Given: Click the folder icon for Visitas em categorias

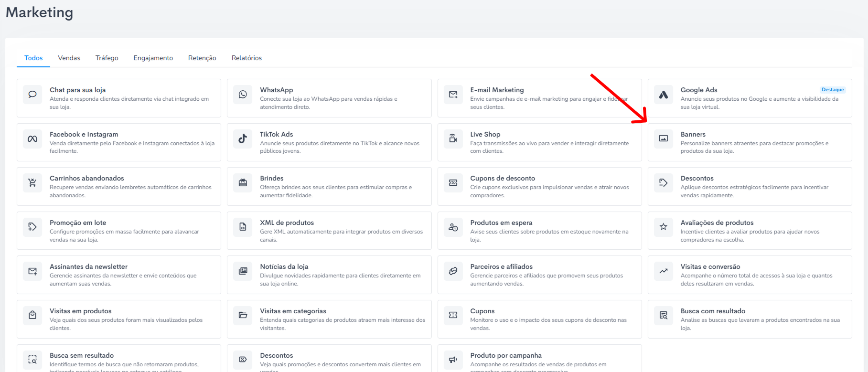Looking at the screenshot, I should (x=243, y=315).
